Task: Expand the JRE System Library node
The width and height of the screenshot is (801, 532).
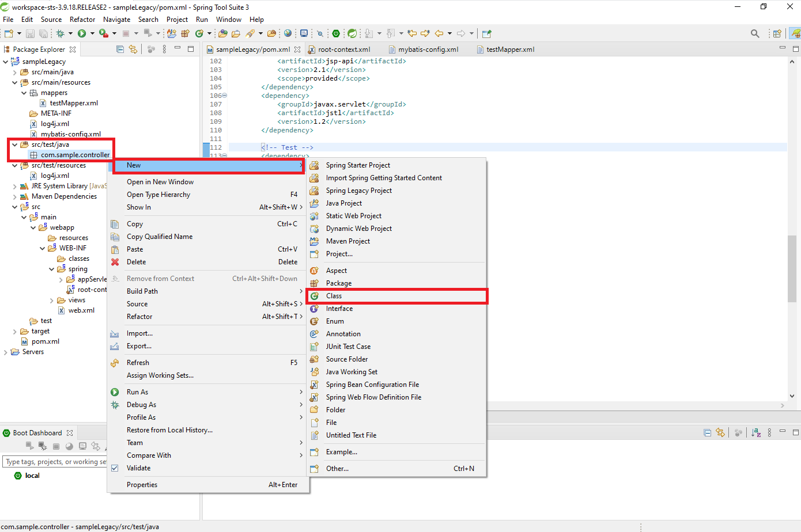Action: (14, 186)
